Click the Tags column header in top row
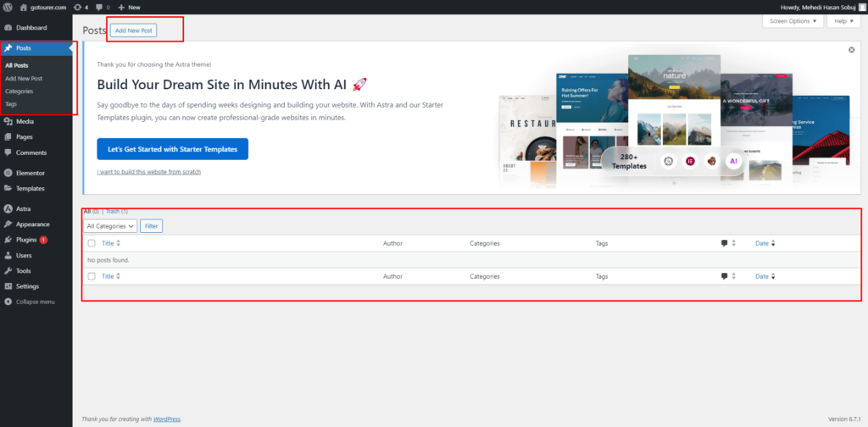 coord(602,243)
